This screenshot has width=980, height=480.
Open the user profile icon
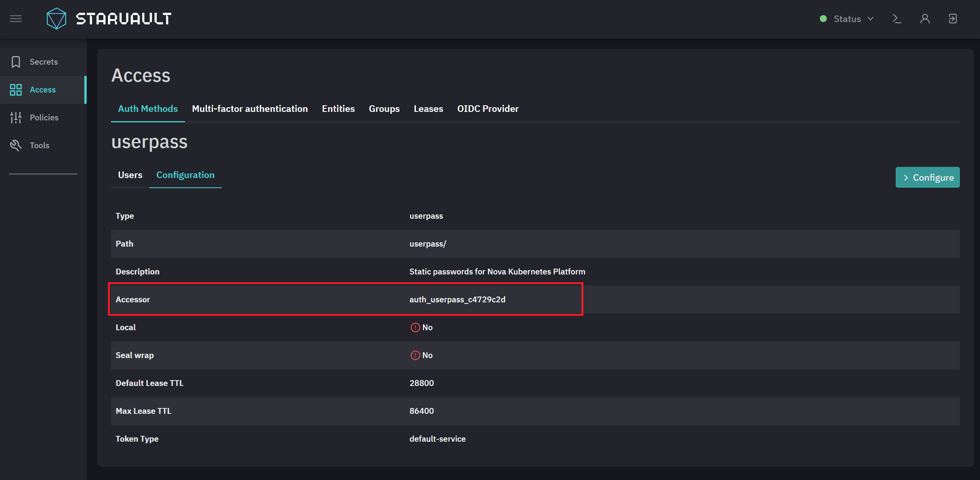coord(925,19)
